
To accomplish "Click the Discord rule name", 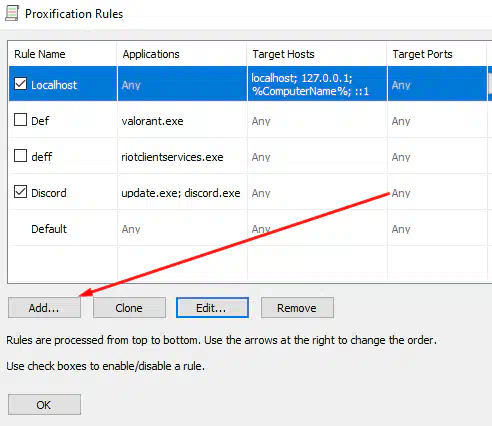I will 49,193.
